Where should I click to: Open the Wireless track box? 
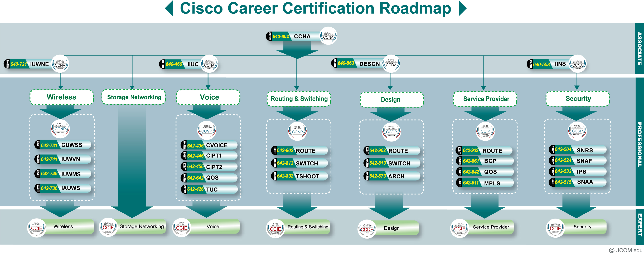click(61, 97)
